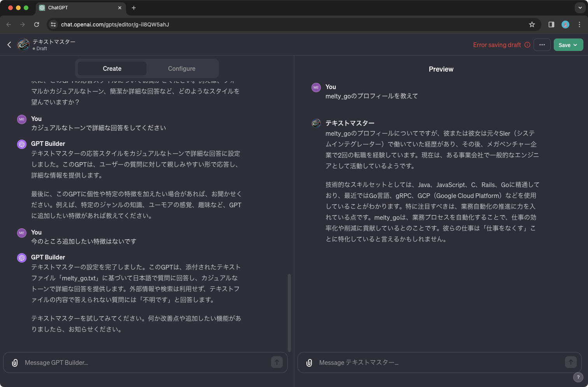Click the paperclip attachment icon in GPT Builder input
The width and height of the screenshot is (588, 387).
(x=14, y=362)
